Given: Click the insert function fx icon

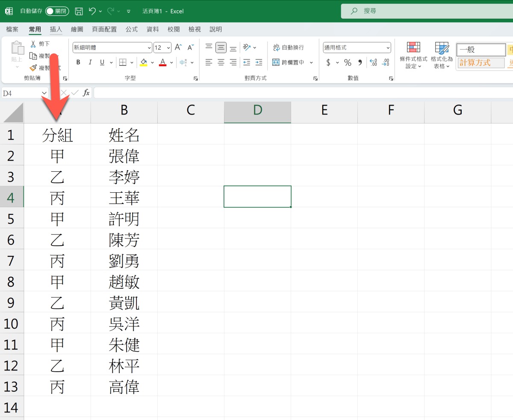Looking at the screenshot, I should (x=86, y=93).
